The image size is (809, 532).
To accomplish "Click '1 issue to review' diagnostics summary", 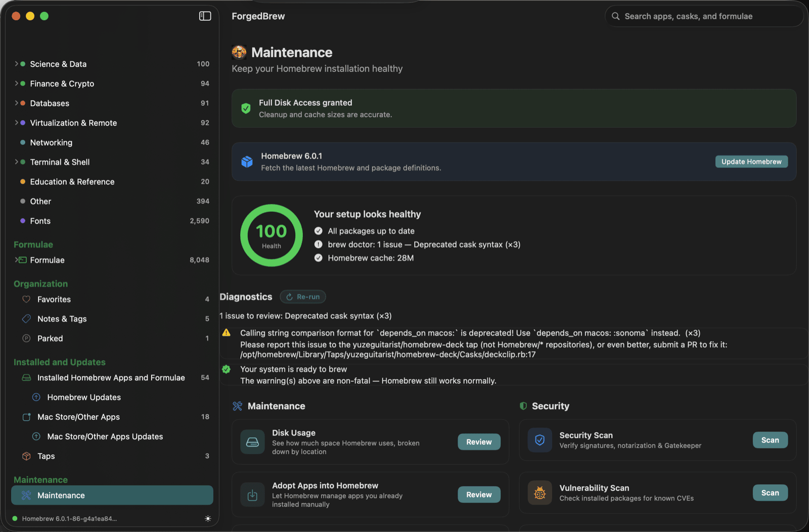I will click(x=305, y=316).
